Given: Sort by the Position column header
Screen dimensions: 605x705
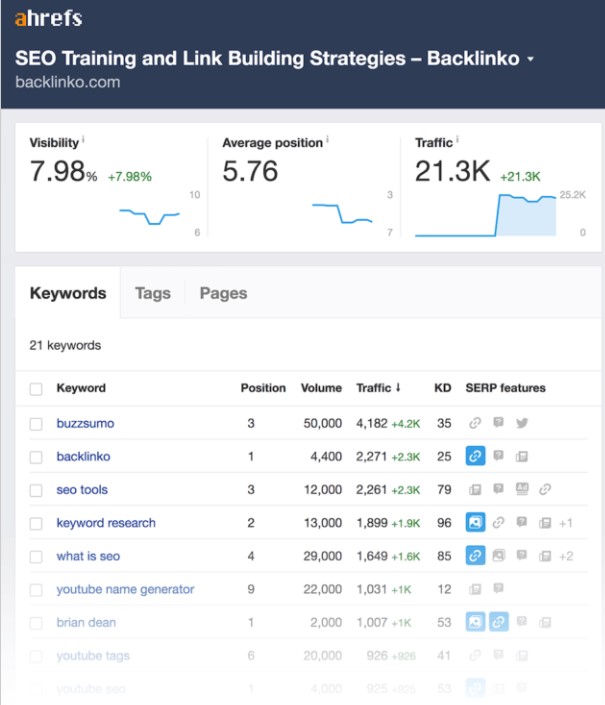Looking at the screenshot, I should tap(263, 388).
